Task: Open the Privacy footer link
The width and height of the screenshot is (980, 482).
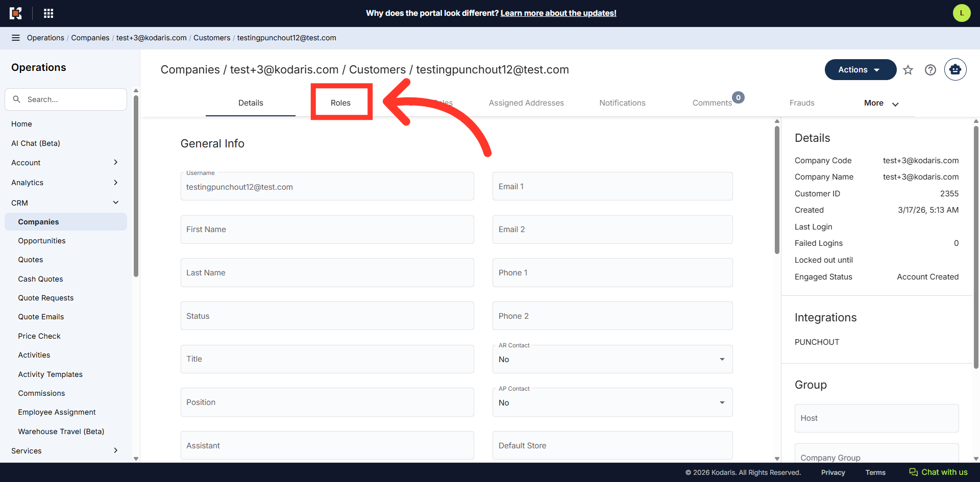Action: coord(833,472)
